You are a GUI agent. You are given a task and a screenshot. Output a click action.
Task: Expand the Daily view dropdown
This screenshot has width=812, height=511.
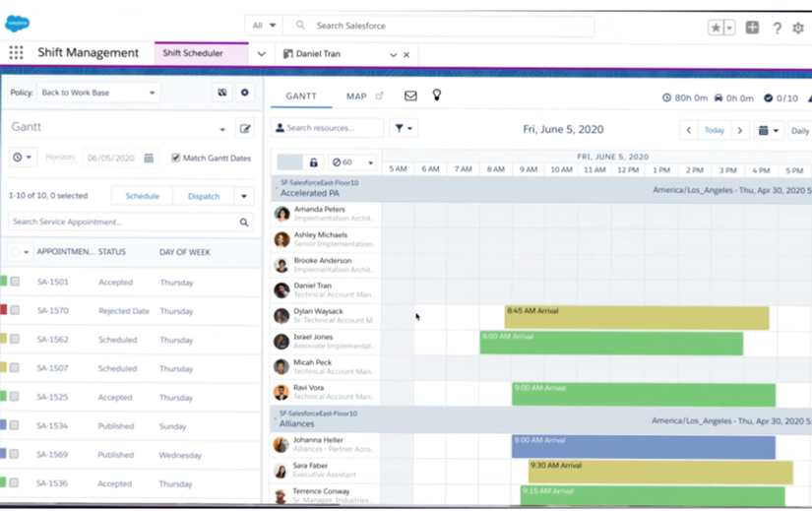(799, 130)
